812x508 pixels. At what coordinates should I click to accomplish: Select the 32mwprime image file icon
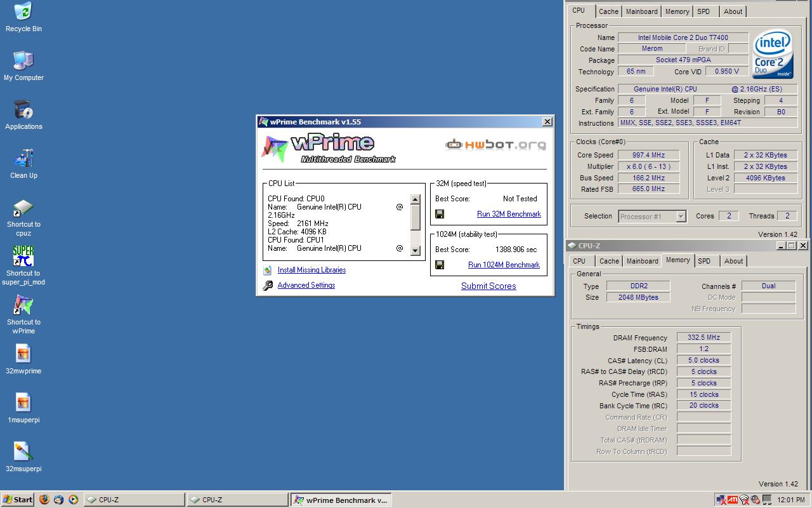click(x=23, y=354)
